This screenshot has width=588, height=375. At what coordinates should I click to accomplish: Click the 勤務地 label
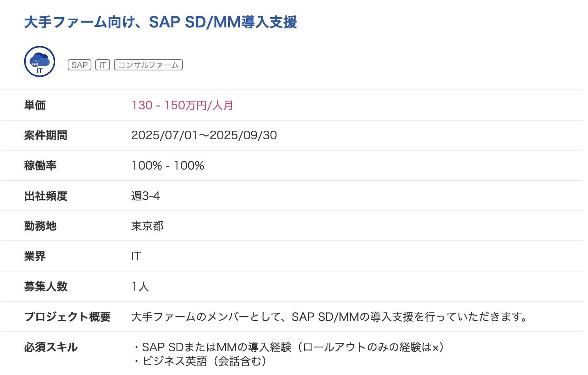pos(40,226)
